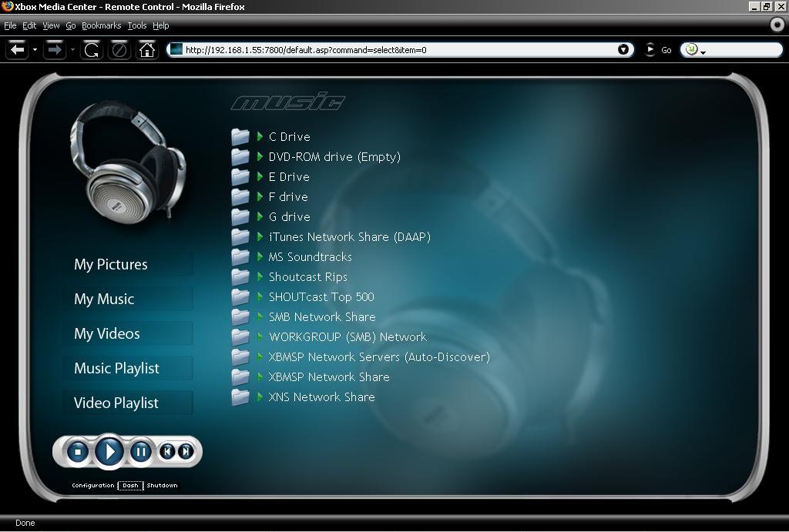
Task: Open the search engine selector dropdown
Action: click(696, 50)
